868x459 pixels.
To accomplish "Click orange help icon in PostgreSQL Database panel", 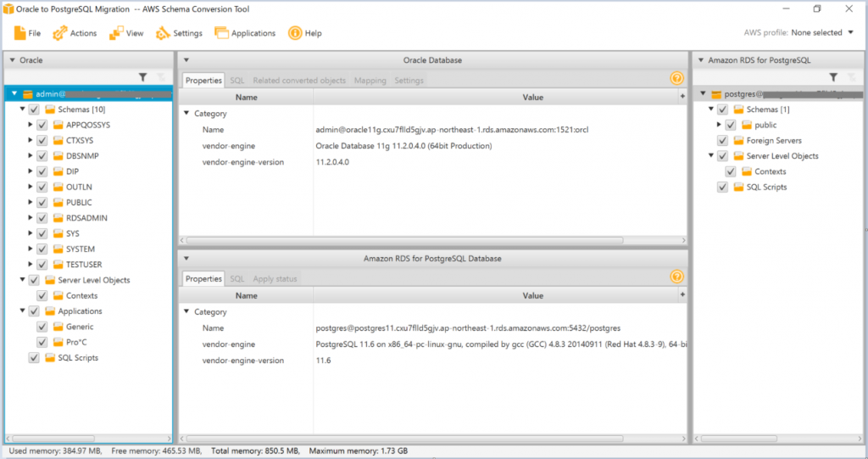I will point(676,277).
